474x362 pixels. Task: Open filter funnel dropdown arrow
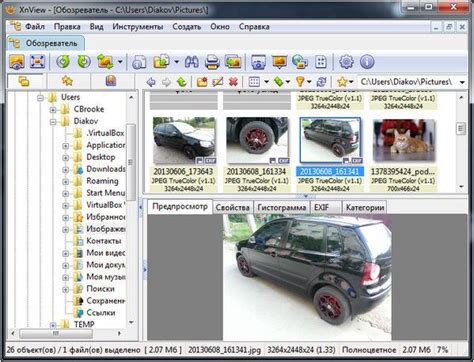(309, 82)
